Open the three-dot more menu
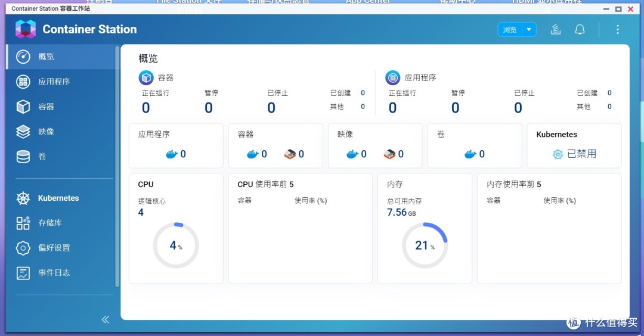This screenshot has height=336, width=644. [617, 30]
